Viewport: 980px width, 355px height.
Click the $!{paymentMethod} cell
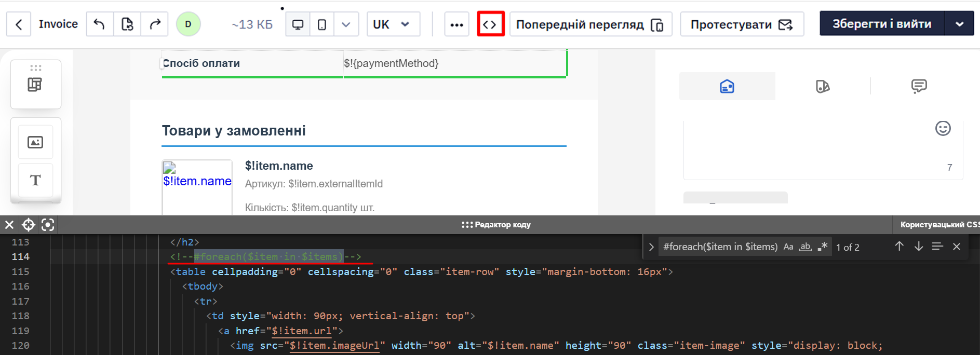[455, 63]
